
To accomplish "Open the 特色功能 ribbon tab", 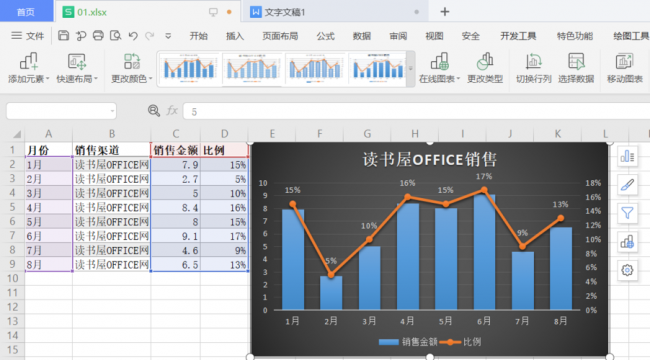I will 575,36.
